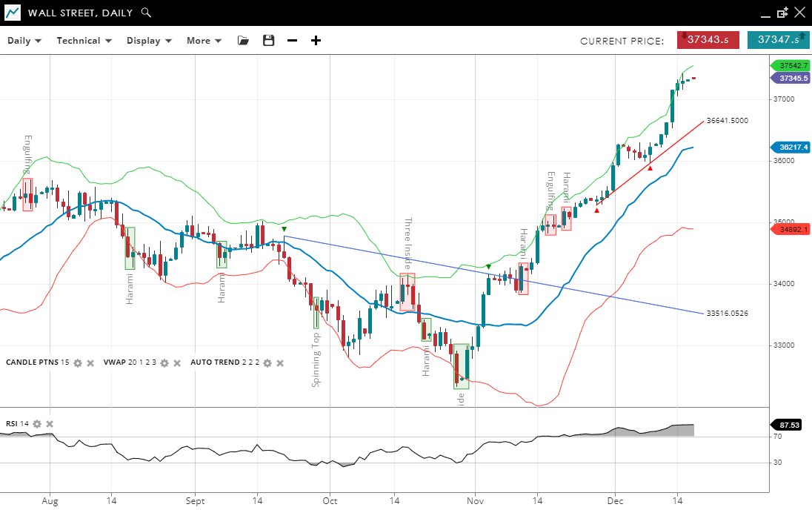The width and height of the screenshot is (812, 510).
Task: Open a saved chart with folder icon
Action: (x=243, y=41)
